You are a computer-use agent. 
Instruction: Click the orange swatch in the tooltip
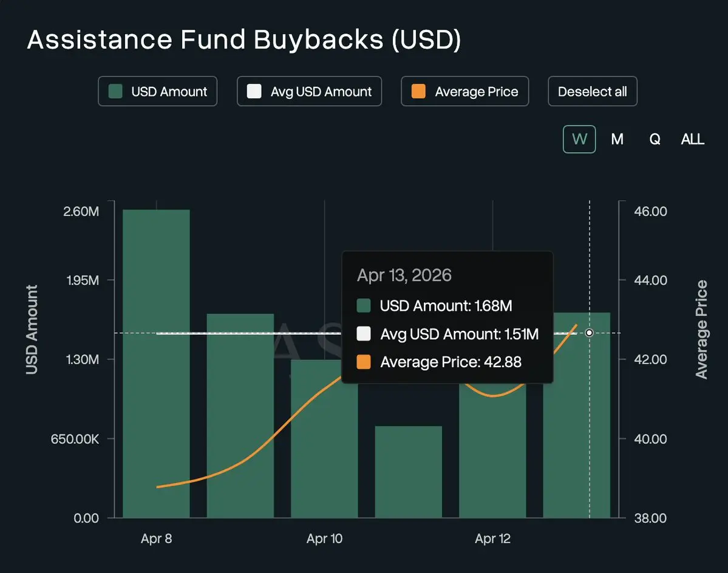click(x=364, y=362)
